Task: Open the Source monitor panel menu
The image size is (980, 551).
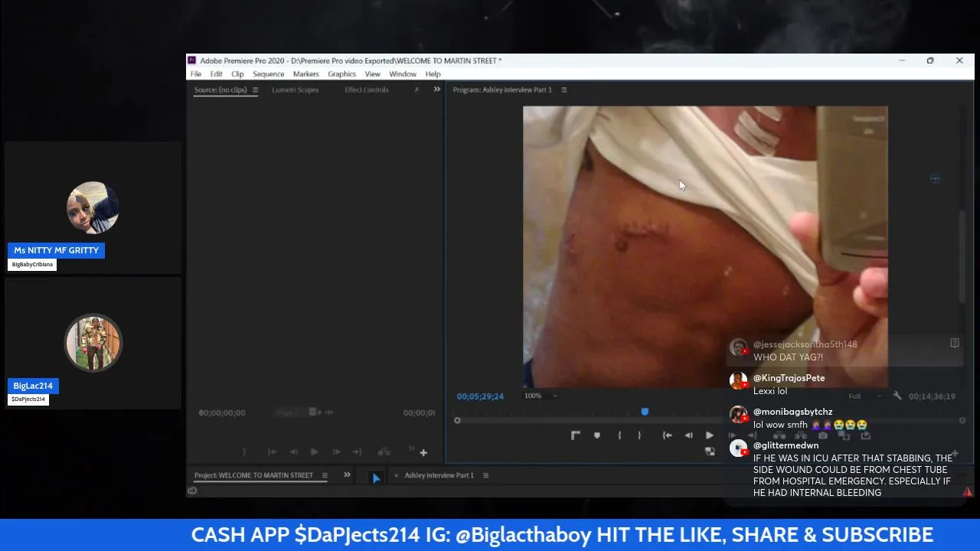Action: point(255,90)
